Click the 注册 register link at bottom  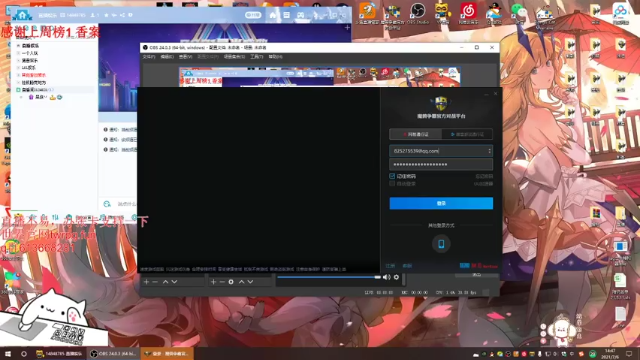coord(390,266)
